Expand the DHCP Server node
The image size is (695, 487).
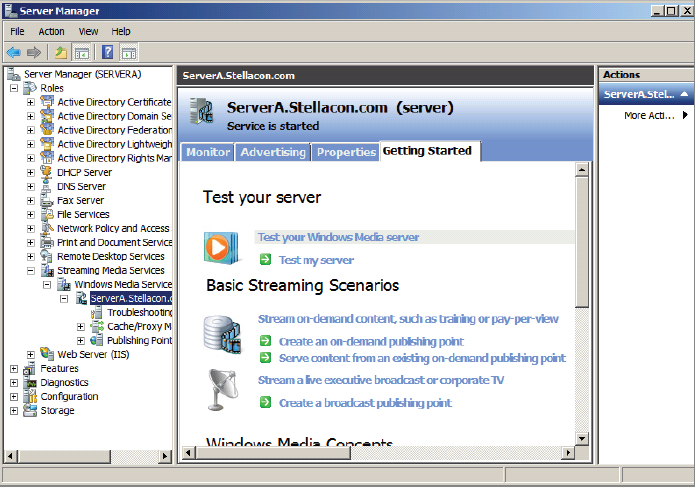click(x=31, y=172)
